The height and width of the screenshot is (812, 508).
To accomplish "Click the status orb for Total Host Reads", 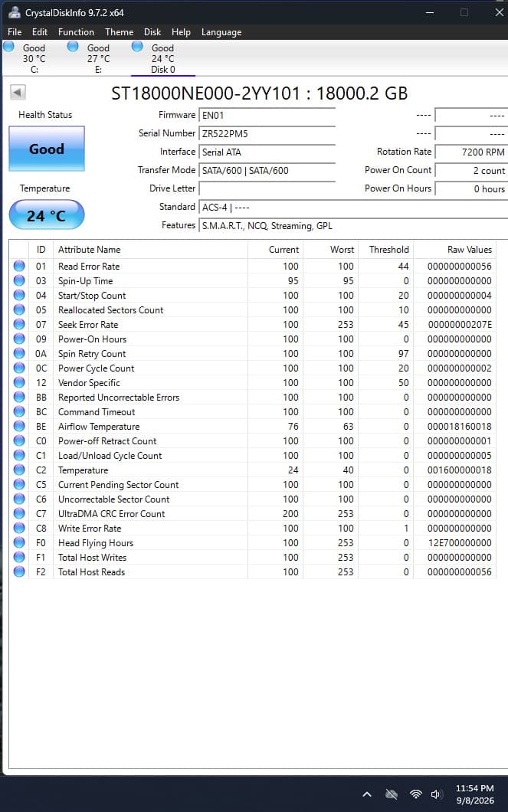I will (x=19, y=571).
